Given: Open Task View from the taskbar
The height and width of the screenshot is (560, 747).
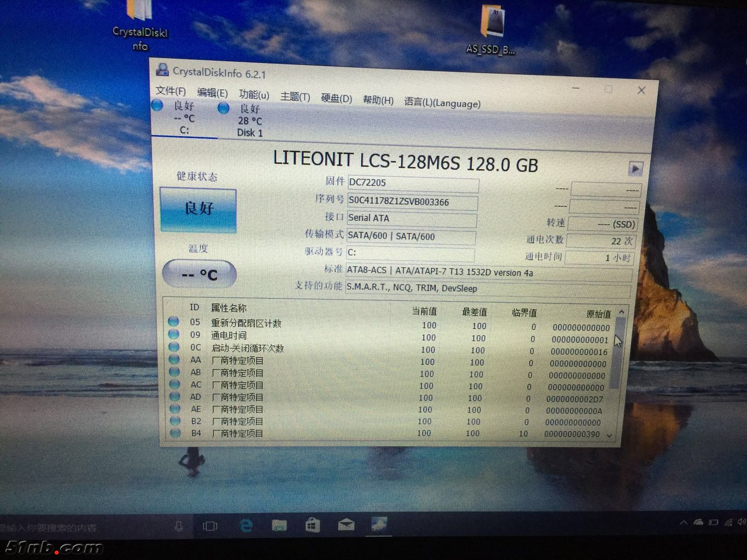Looking at the screenshot, I should [210, 526].
